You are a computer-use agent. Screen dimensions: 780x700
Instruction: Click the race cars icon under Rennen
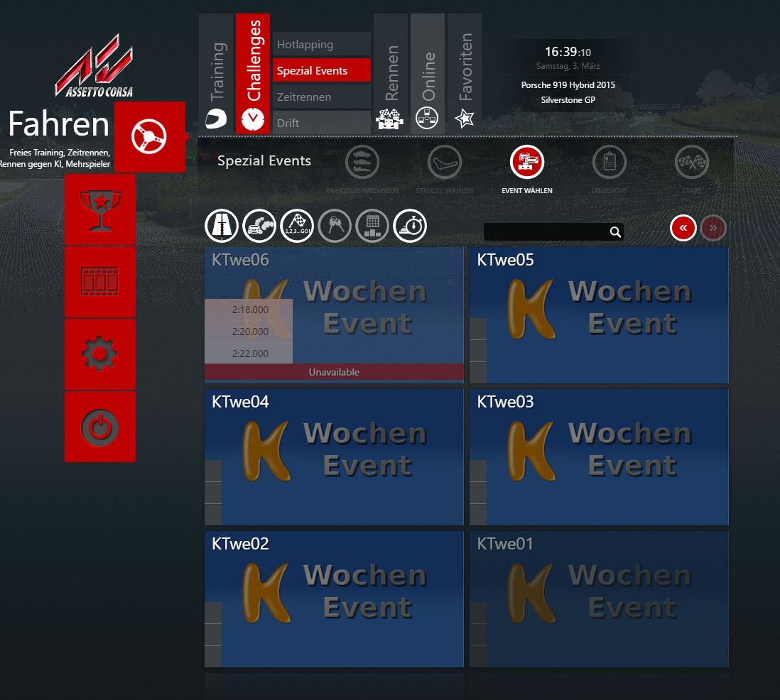[391, 119]
